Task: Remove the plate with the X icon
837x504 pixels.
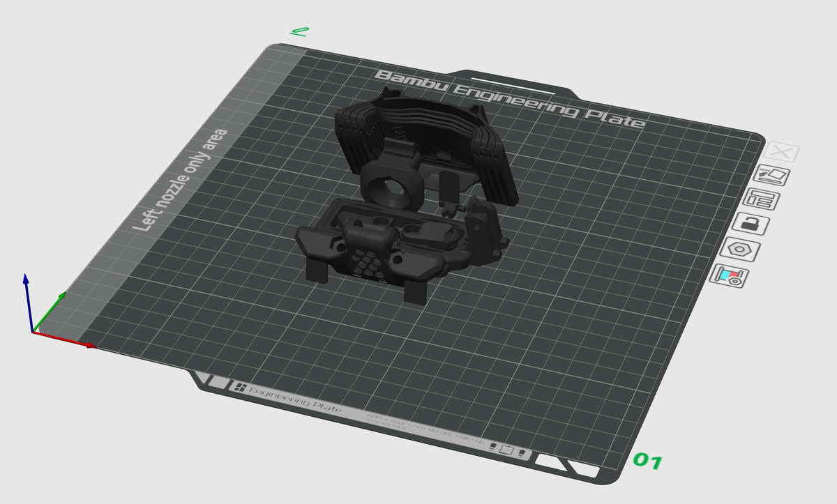Action: pos(782,153)
